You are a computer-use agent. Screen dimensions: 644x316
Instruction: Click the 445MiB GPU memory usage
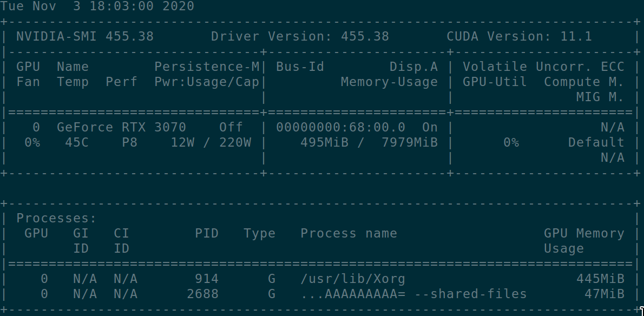coord(600,279)
